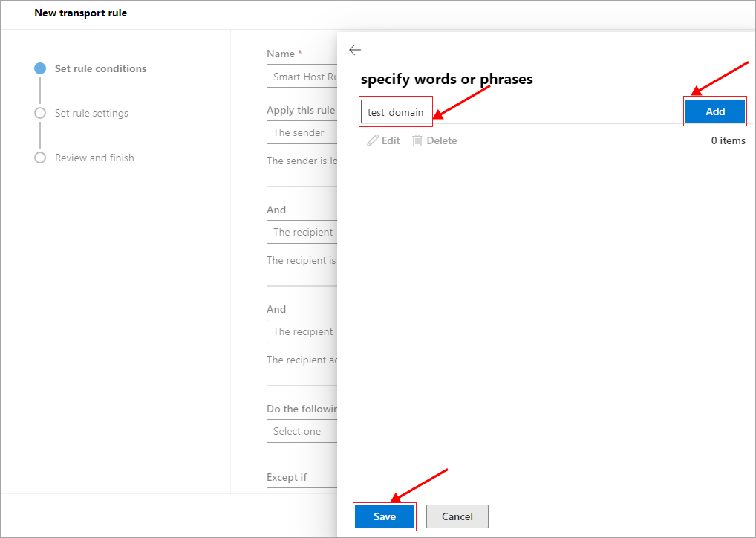Save the specified words or phrases
The height and width of the screenshot is (538, 756).
coord(385,516)
